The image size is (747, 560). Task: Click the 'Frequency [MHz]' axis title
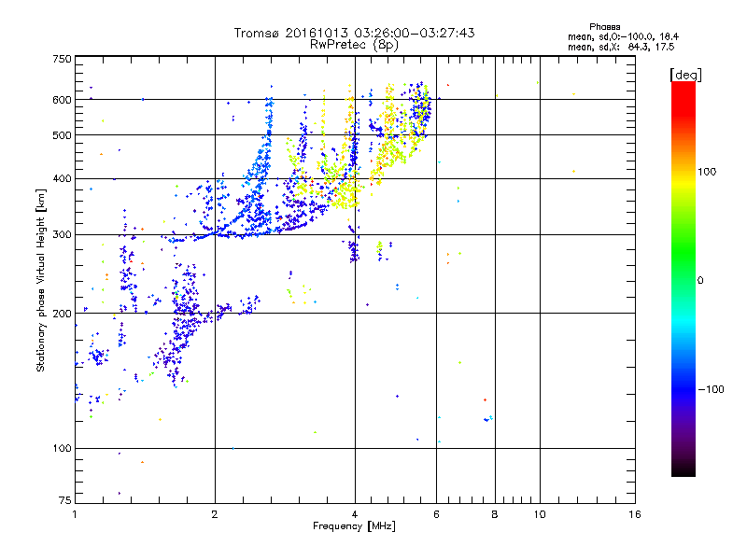[354, 526]
